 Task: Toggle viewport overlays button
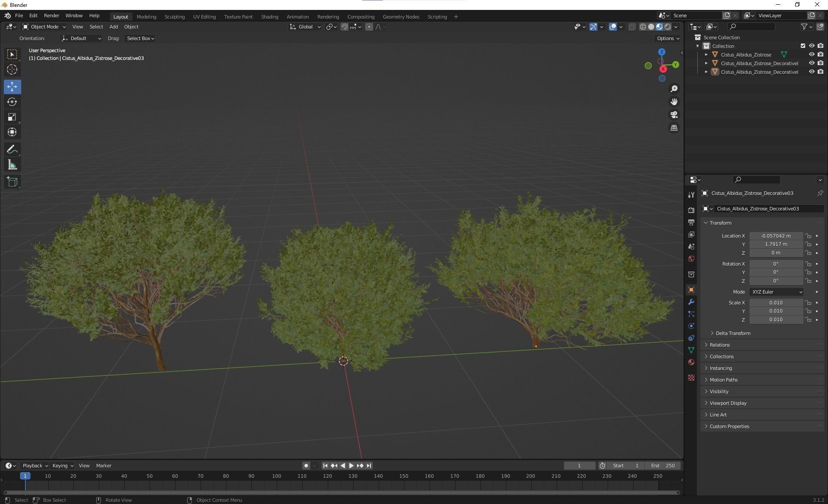tap(613, 27)
